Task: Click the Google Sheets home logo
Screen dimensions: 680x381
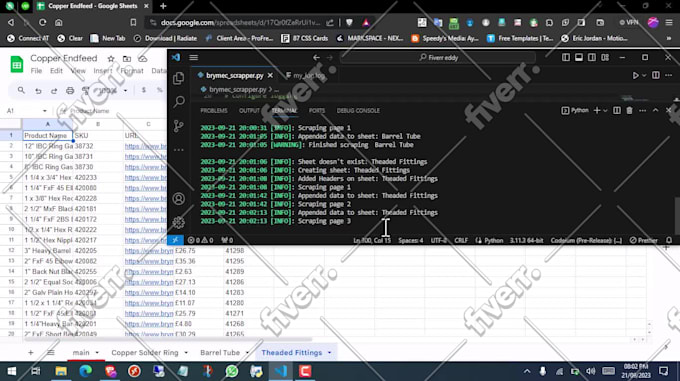Action: 17,65
